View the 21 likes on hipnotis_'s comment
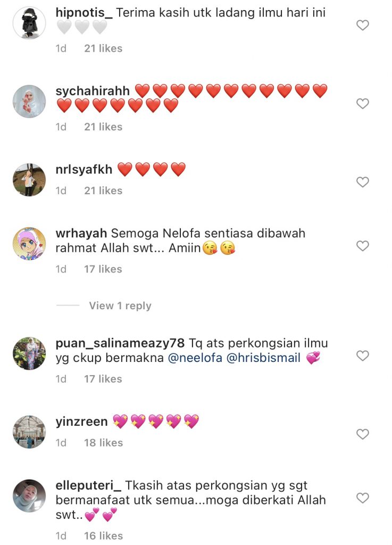392x545 pixels. (103, 48)
